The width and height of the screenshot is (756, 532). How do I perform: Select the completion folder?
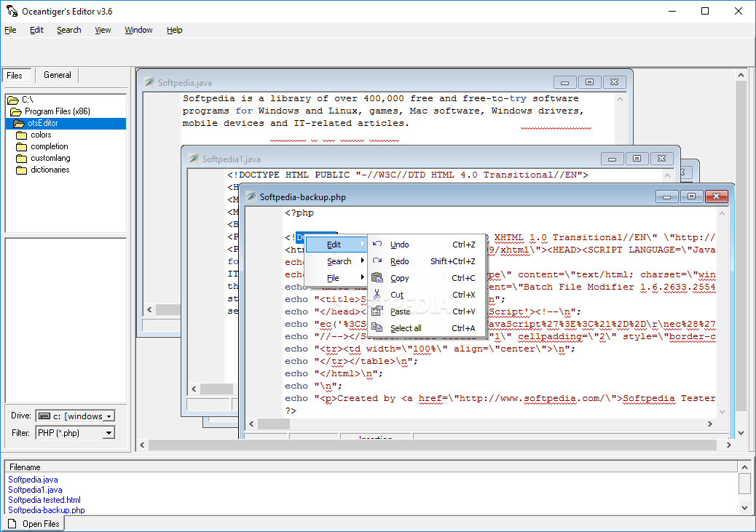(x=50, y=146)
